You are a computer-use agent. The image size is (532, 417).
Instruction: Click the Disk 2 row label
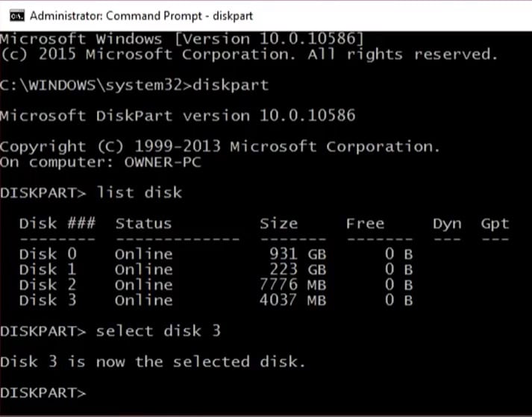(x=48, y=284)
